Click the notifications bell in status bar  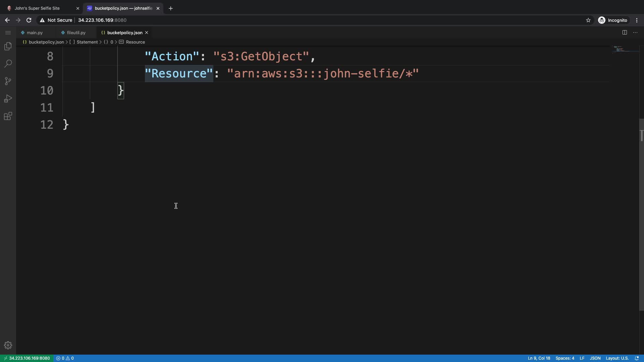coord(637,358)
